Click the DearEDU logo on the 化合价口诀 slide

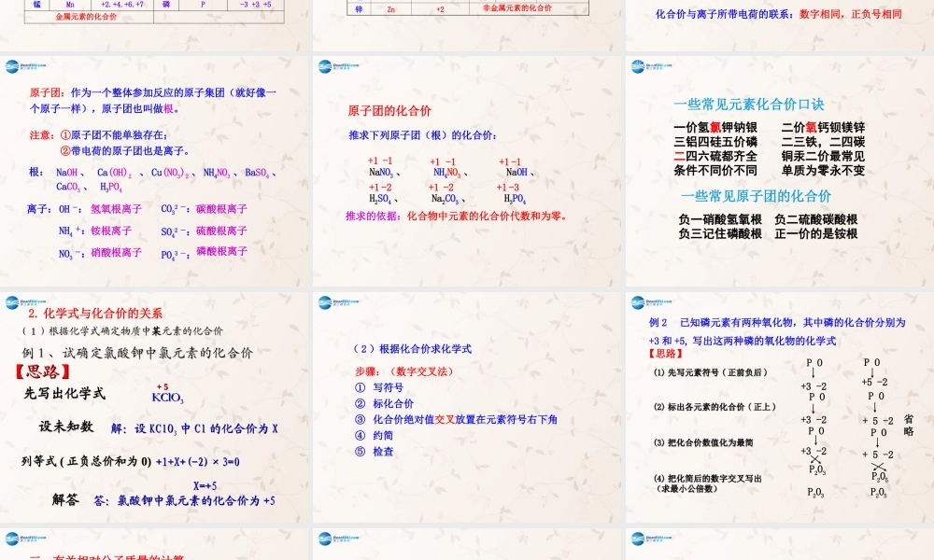640,67
